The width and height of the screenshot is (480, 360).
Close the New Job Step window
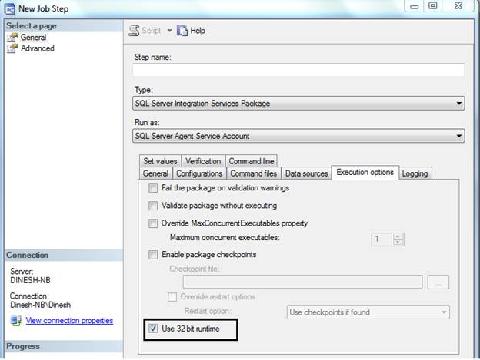pyautogui.click(x=458, y=6)
